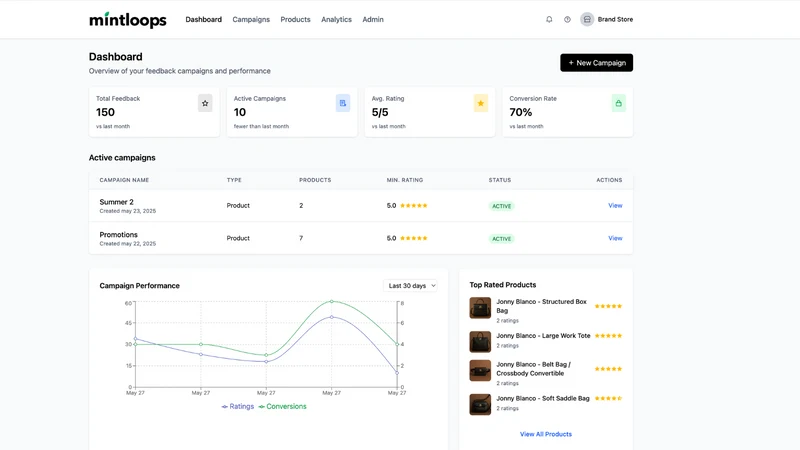The image size is (800, 450).
Task: Click the Soft Saddle Bag star rating
Action: point(608,398)
